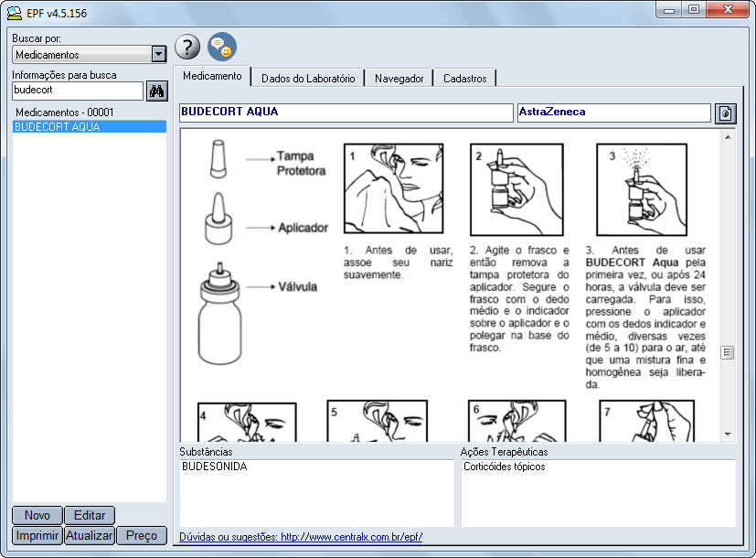The image size is (756, 558).
Task: Click the leaflet scrollbar thumb
Action: [x=728, y=352]
